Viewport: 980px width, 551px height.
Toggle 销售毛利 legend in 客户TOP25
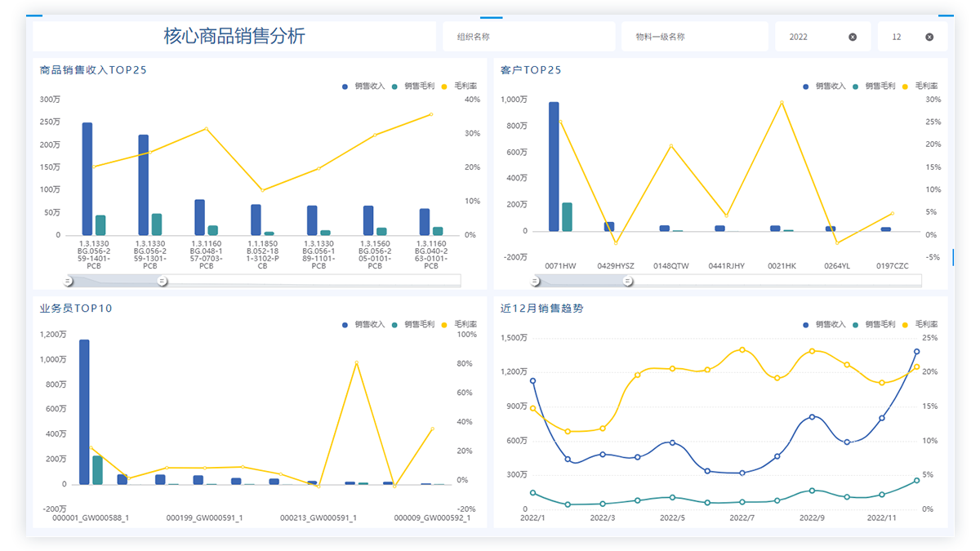click(x=874, y=86)
